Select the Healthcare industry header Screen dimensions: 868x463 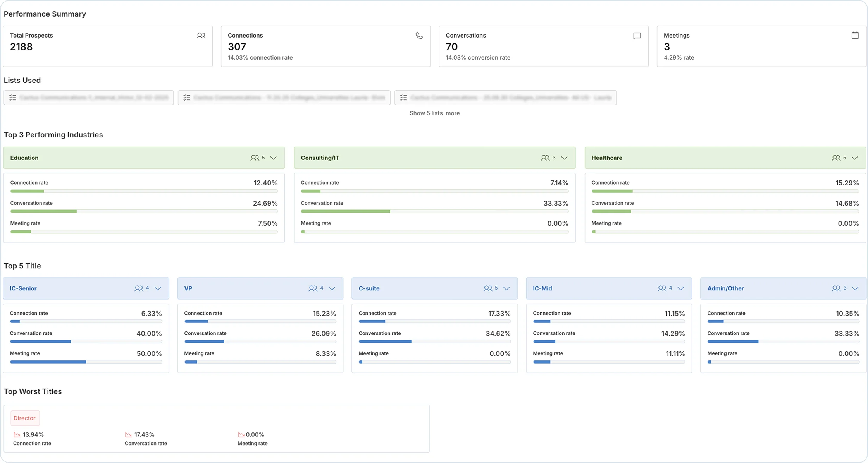click(607, 158)
